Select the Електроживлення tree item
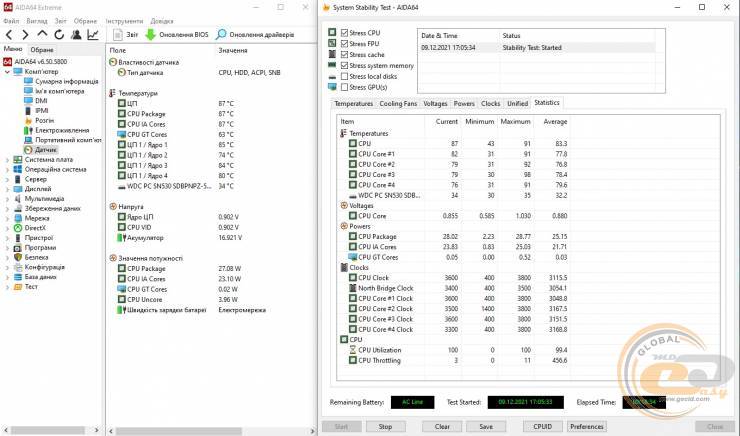This screenshot has width=740, height=436. 62,130
